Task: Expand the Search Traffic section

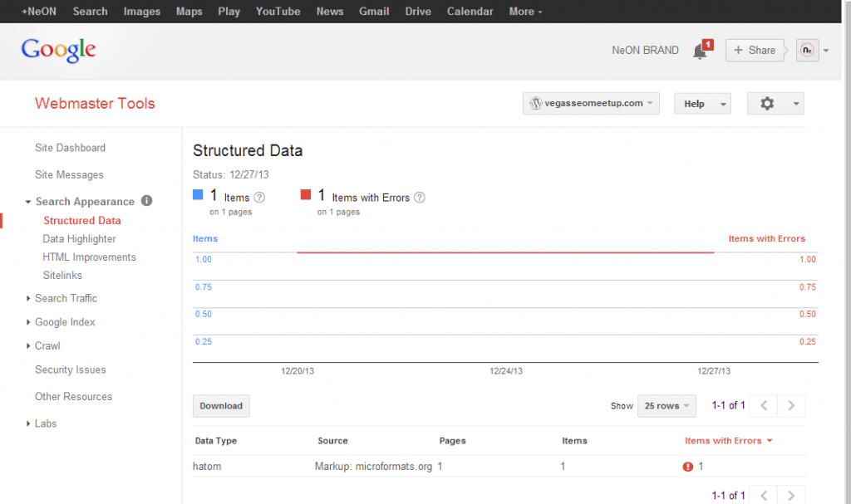Action: pyautogui.click(x=28, y=298)
